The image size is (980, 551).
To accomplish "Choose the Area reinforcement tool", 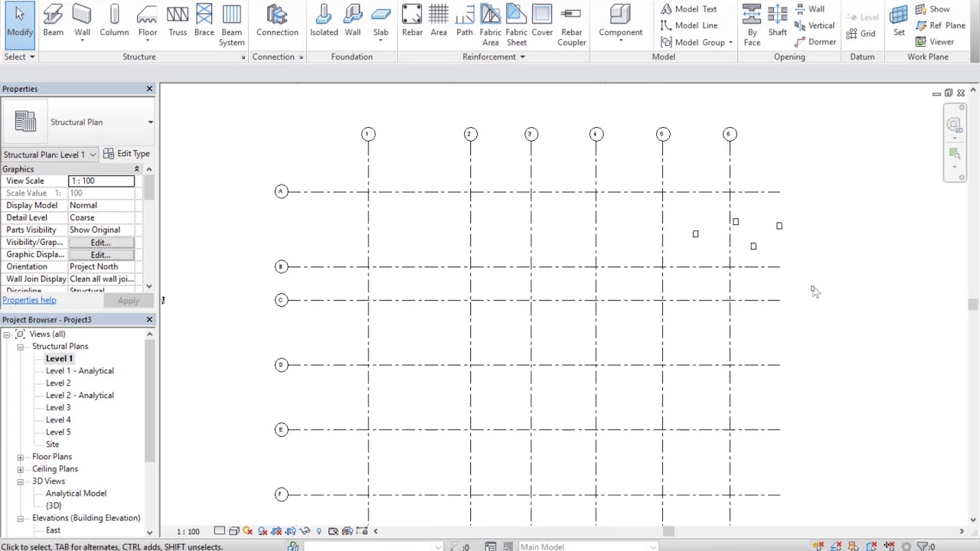I will (439, 21).
